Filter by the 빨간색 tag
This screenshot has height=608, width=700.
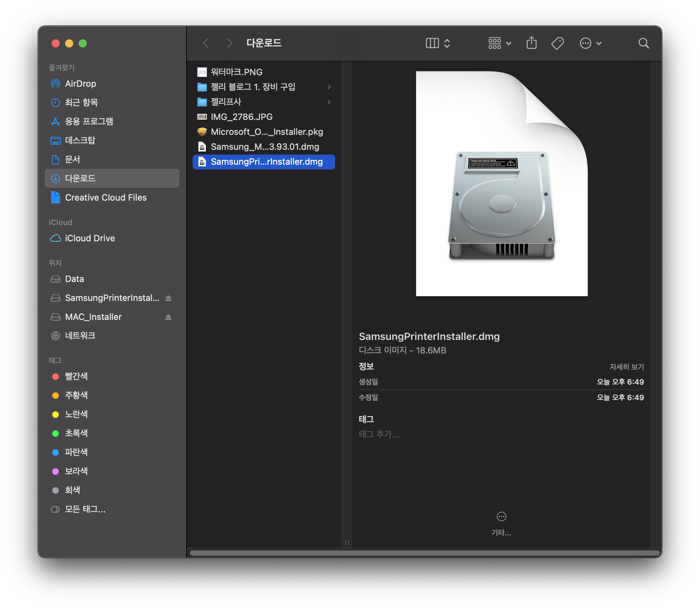(112, 376)
